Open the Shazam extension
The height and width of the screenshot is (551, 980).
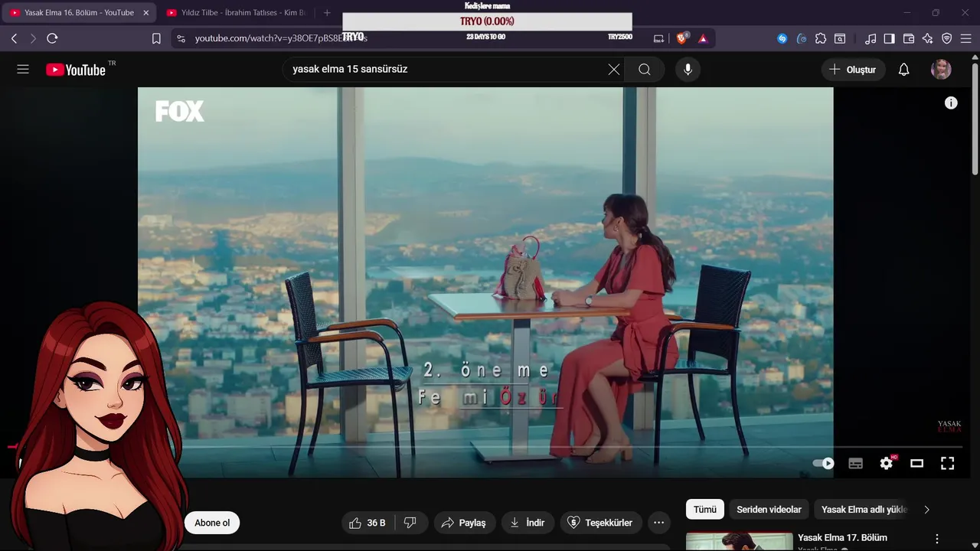[x=782, y=38]
